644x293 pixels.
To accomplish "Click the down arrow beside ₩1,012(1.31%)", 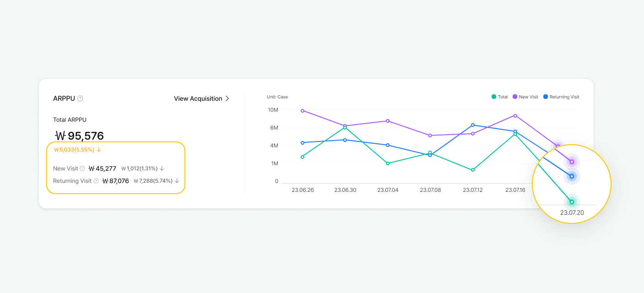I will click(x=162, y=168).
